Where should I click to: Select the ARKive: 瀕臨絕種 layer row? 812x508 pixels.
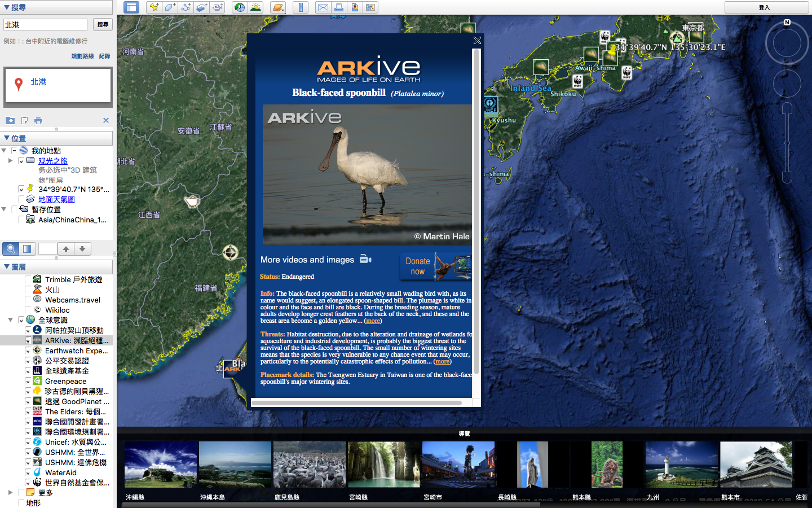[56, 340]
